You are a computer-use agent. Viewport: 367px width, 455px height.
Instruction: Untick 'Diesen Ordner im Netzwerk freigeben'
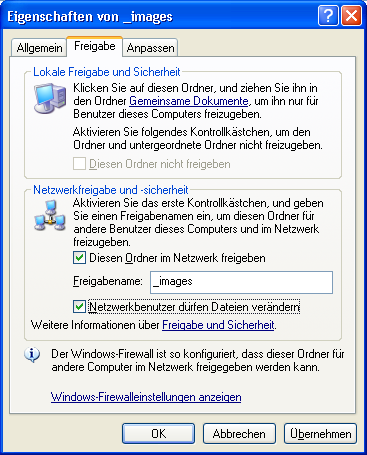pyautogui.click(x=79, y=258)
